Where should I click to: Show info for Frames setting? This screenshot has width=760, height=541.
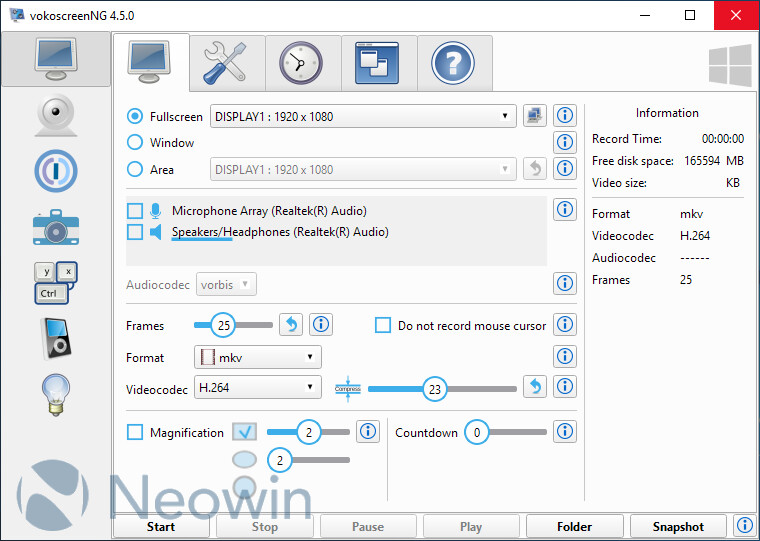[321, 324]
